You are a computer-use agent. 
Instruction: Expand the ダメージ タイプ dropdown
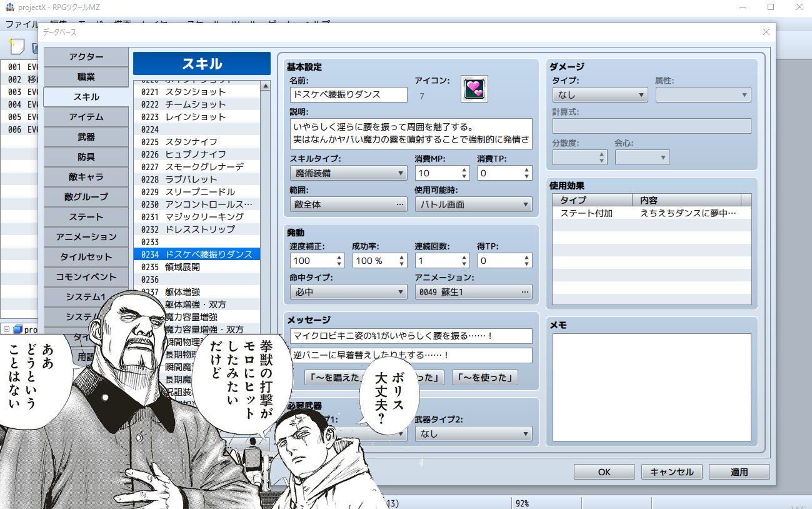(x=599, y=95)
